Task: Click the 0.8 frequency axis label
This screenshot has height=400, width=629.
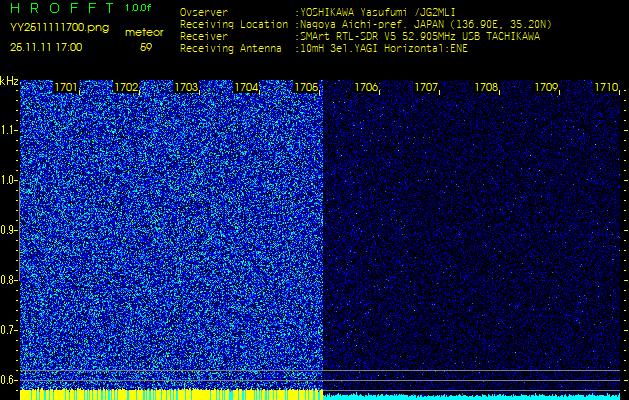Action: click(8, 280)
